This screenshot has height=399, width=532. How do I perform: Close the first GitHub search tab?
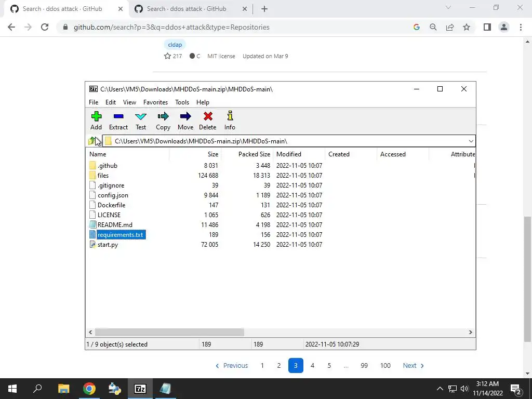click(x=121, y=9)
